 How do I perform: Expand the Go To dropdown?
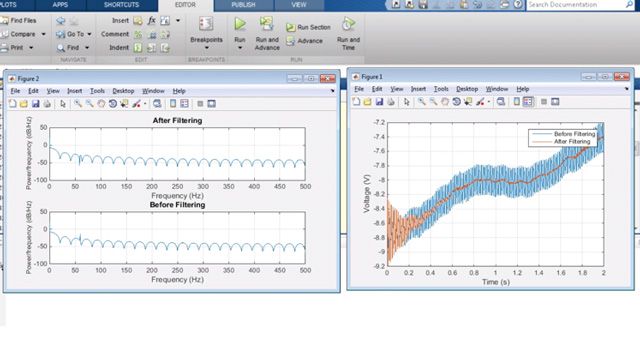(89, 34)
